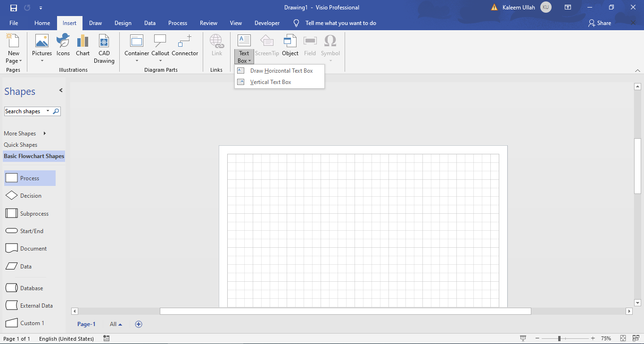The height and width of the screenshot is (344, 644).
Task: Switch to the Developer ribbon tab
Action: pos(267,23)
